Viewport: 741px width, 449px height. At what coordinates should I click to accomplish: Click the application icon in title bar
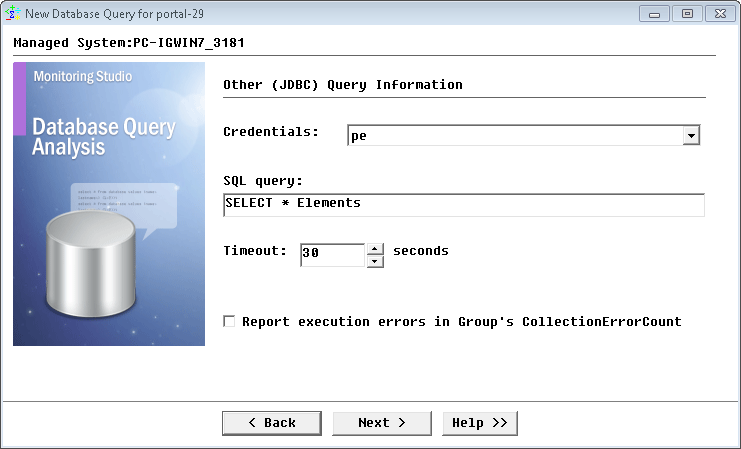(x=12, y=13)
